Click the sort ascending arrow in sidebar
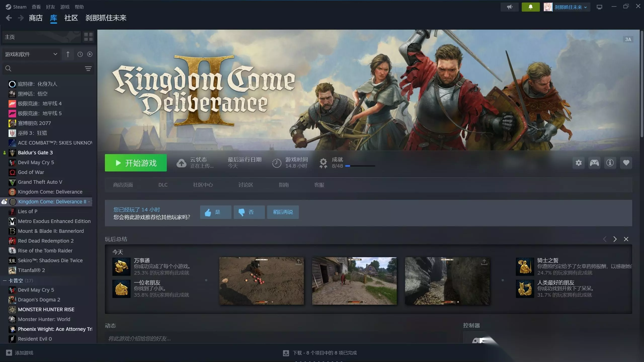 tap(68, 54)
